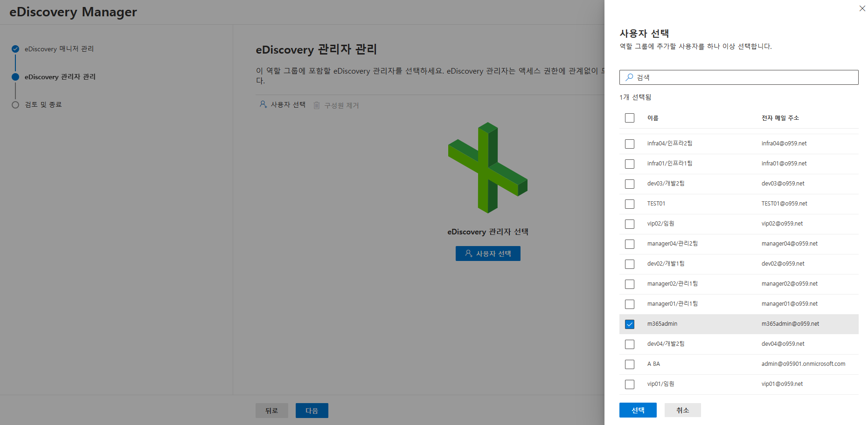Check the infra01/인프라1팀 checkbox
The height and width of the screenshot is (425, 868).
tap(630, 164)
